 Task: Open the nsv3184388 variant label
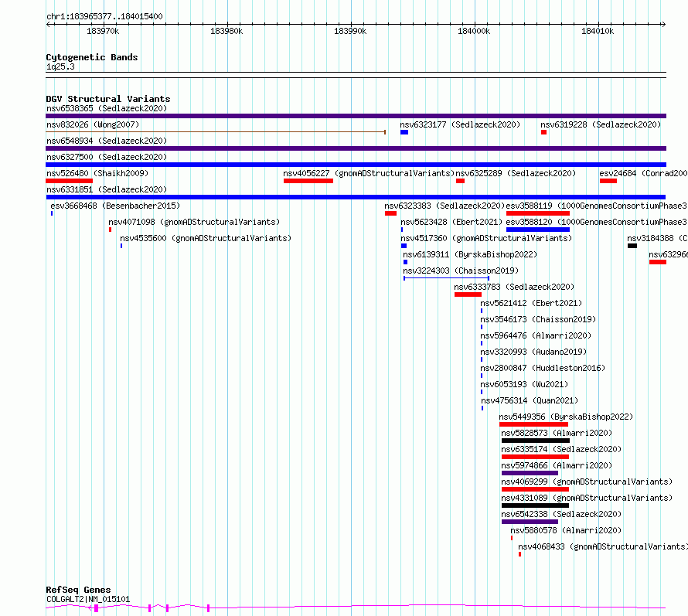[x=657, y=238]
